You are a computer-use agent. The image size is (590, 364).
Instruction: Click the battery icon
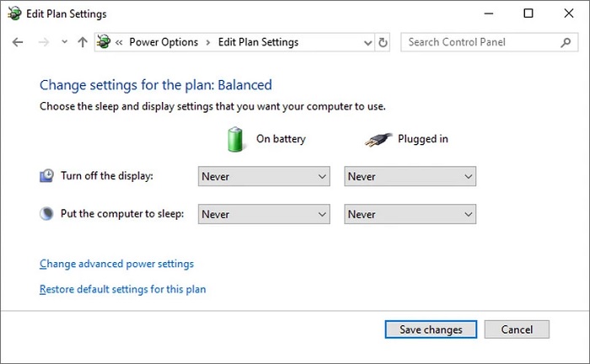(x=235, y=139)
